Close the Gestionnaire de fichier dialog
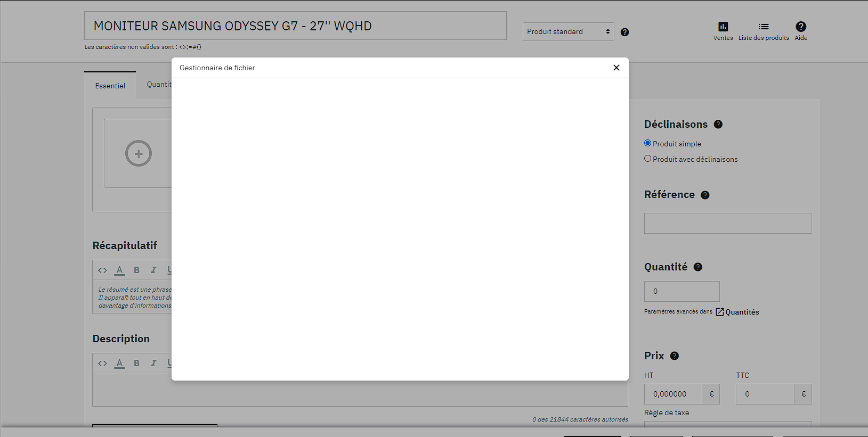This screenshot has height=437, width=868. (616, 68)
